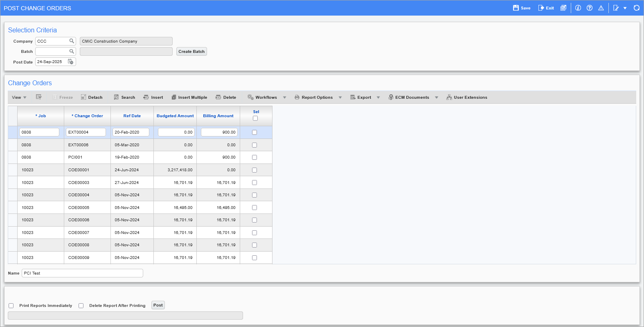
Task: Click the edit page pencil icon
Action: click(x=616, y=8)
